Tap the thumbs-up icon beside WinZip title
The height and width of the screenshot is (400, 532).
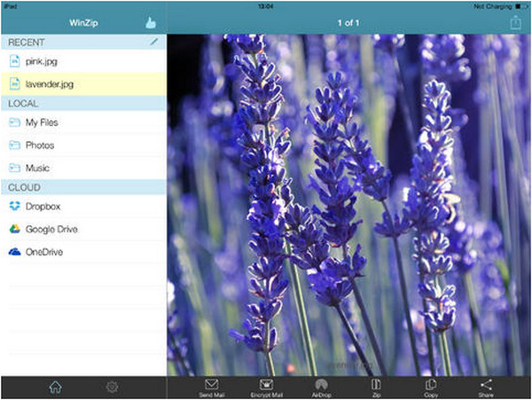150,22
